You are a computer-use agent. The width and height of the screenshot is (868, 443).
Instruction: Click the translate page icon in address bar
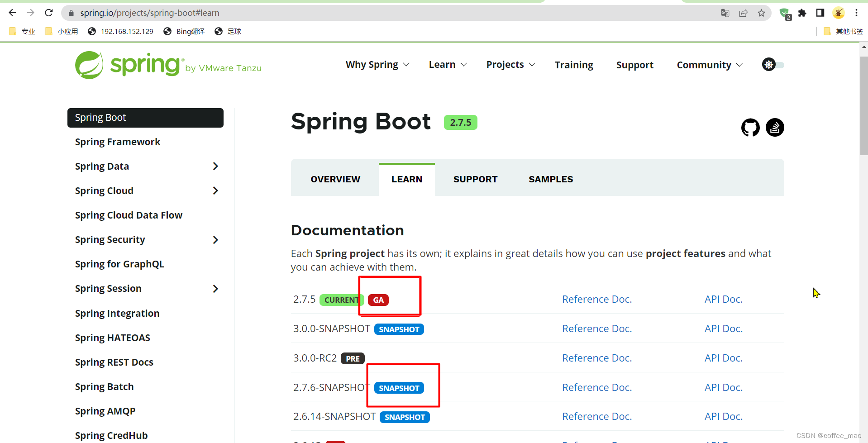pos(725,13)
